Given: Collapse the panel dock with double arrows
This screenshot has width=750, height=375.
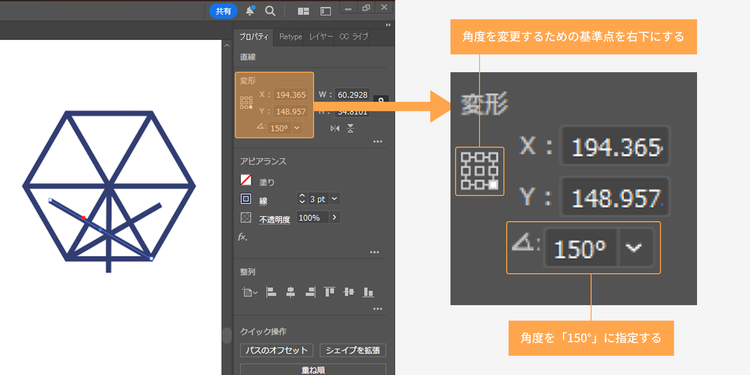Looking at the screenshot, I should pos(388,25).
